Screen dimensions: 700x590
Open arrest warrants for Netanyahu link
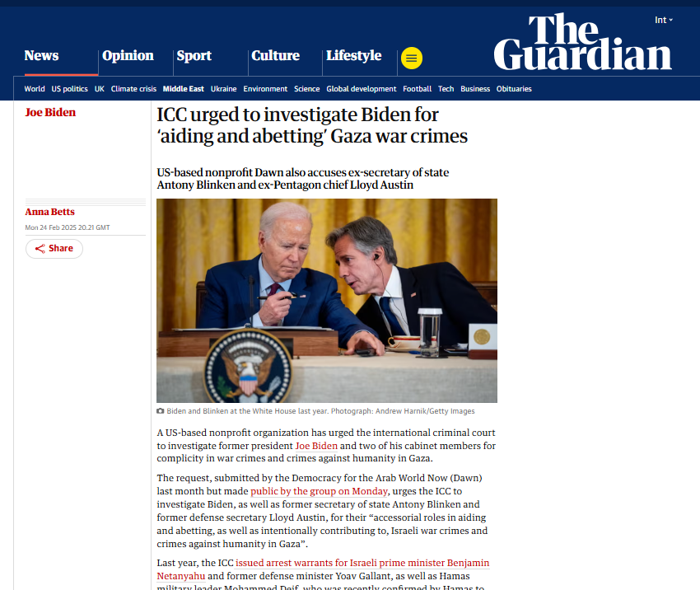[323, 569]
